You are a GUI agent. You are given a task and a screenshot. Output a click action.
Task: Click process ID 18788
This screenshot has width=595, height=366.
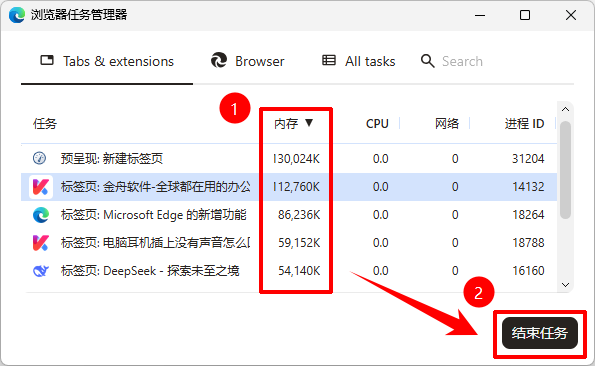[528, 243]
